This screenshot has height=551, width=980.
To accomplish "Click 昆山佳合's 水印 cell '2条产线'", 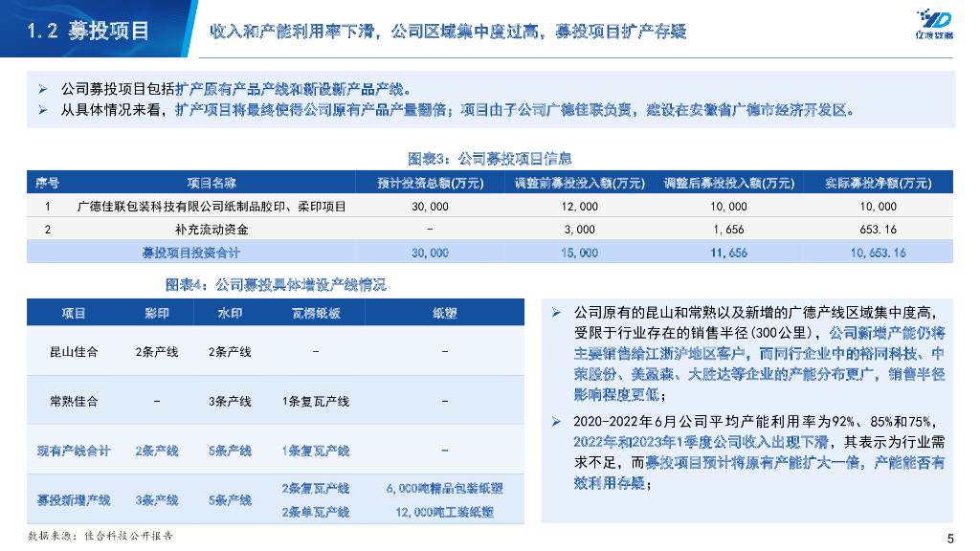I will click(230, 352).
